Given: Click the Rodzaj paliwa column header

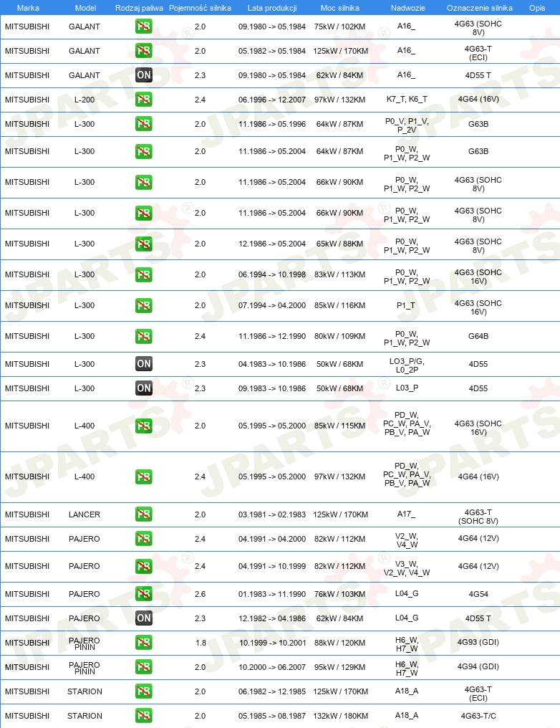Looking at the screenshot, I should (x=139, y=8).
